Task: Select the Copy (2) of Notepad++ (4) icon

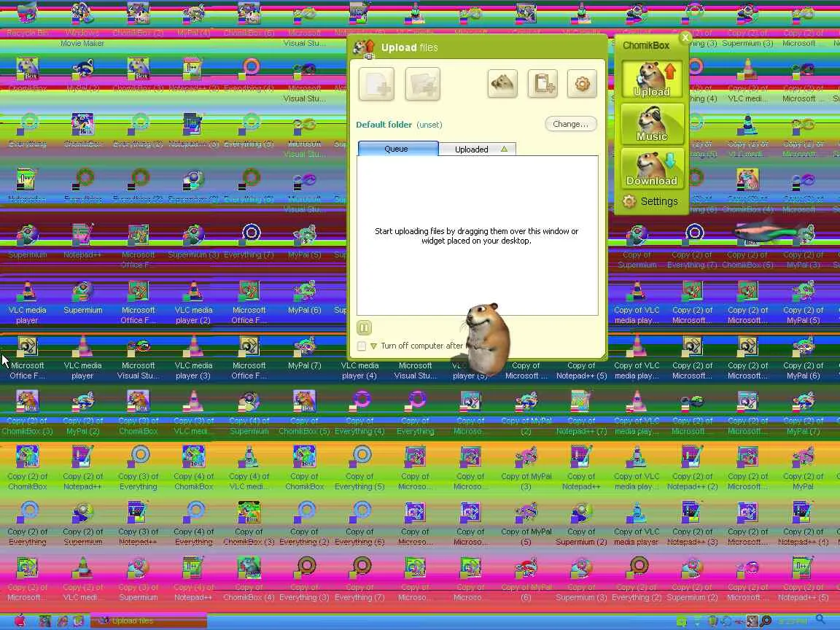Action: (x=803, y=524)
